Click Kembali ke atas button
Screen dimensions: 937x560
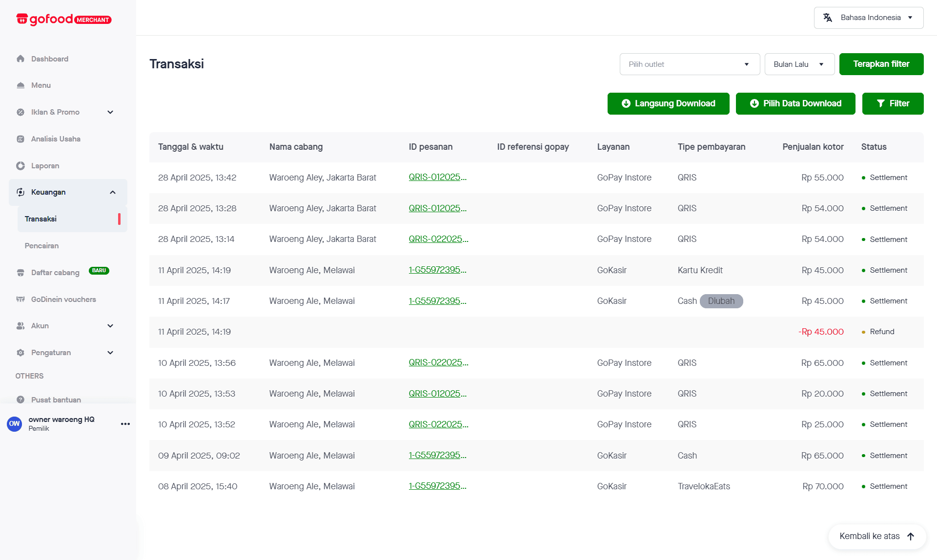tap(877, 536)
